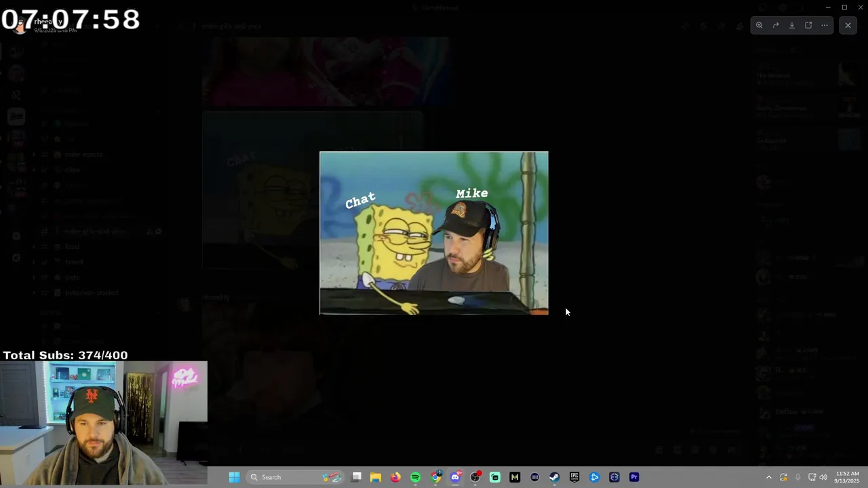Image resolution: width=868 pixels, height=488 pixels.
Task: Forward the image with the arrow icon
Action: (776, 25)
